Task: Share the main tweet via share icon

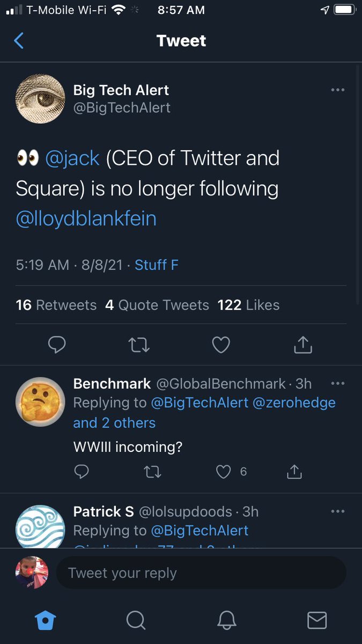Action: [303, 345]
